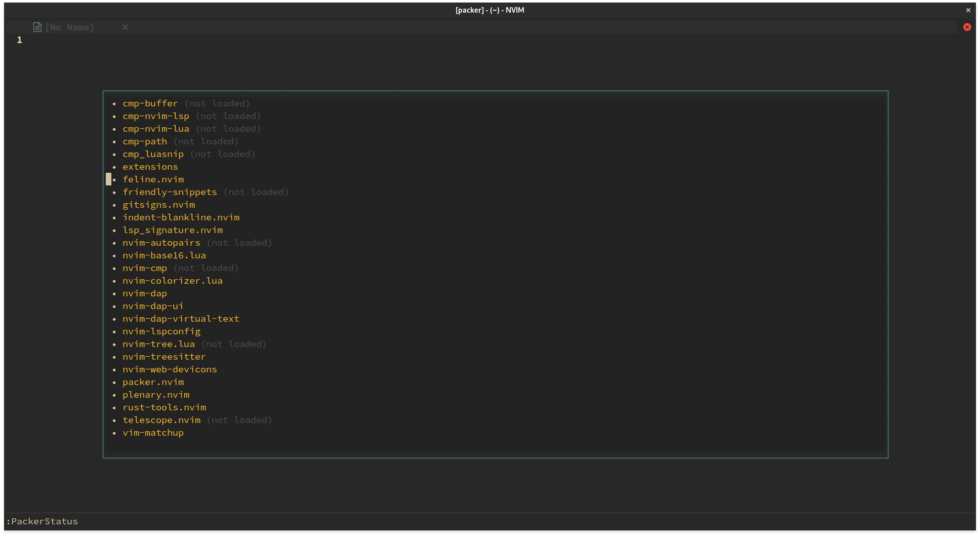Image resolution: width=980 pixels, height=536 pixels.
Task: Close the [No Name] buffer tab
Action: (125, 27)
